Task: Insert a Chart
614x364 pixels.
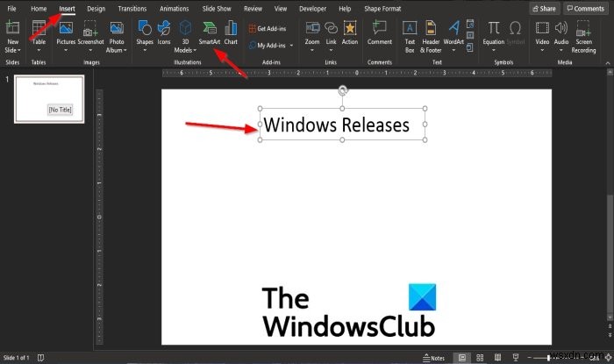Action: point(231,32)
